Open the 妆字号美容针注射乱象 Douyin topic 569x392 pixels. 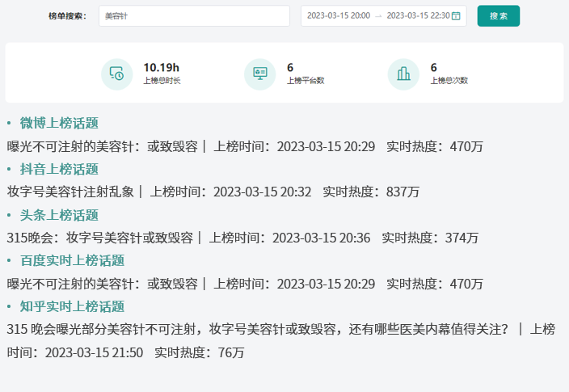[x=70, y=192]
